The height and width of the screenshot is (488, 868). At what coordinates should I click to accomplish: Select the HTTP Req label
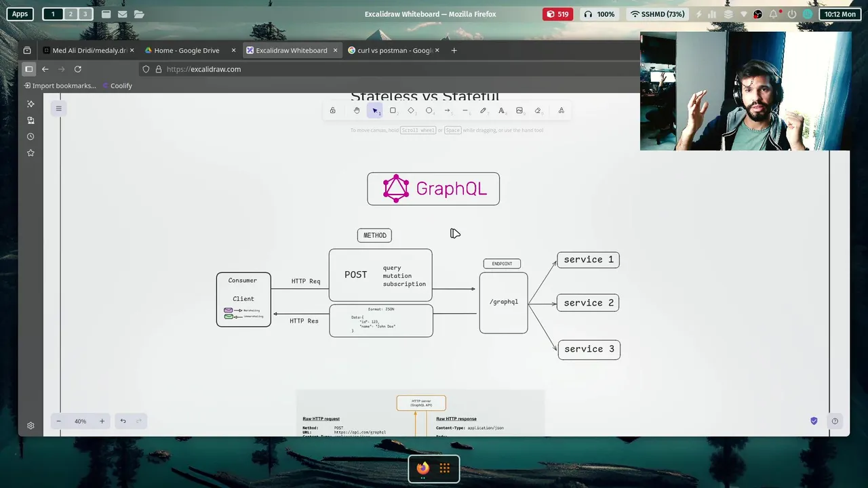[306, 281]
